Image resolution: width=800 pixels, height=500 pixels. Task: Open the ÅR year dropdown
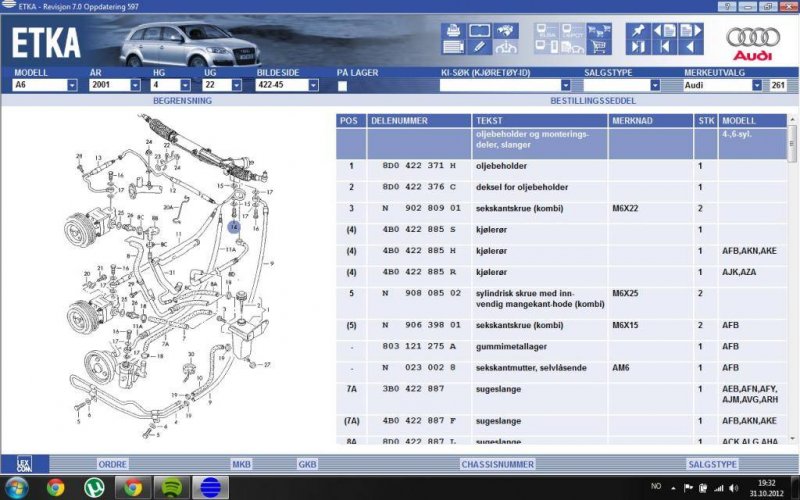pos(135,86)
